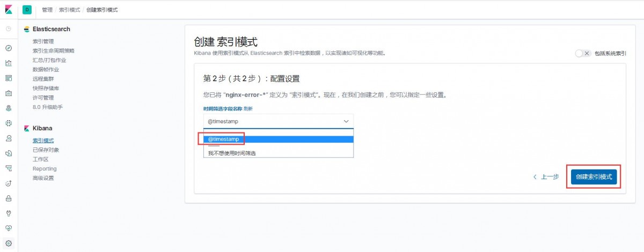The height and width of the screenshot is (252, 644).
Task: Open 已保存对象 under Kibana
Action: 46,150
